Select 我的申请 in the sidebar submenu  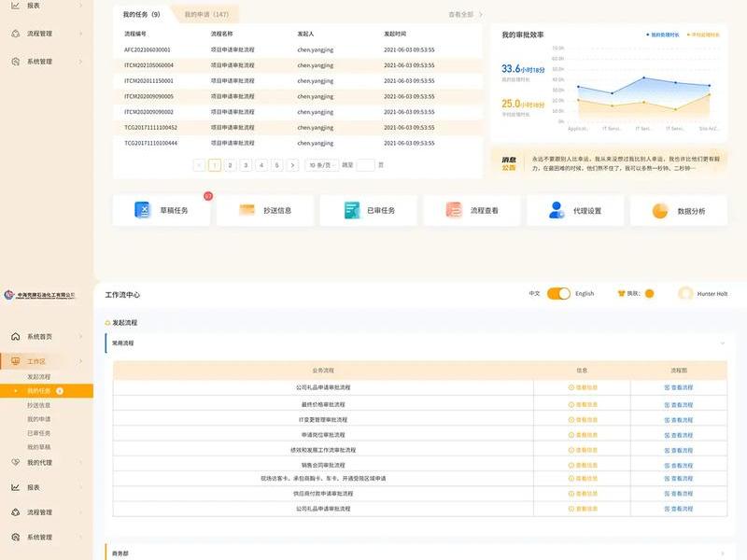[38, 419]
